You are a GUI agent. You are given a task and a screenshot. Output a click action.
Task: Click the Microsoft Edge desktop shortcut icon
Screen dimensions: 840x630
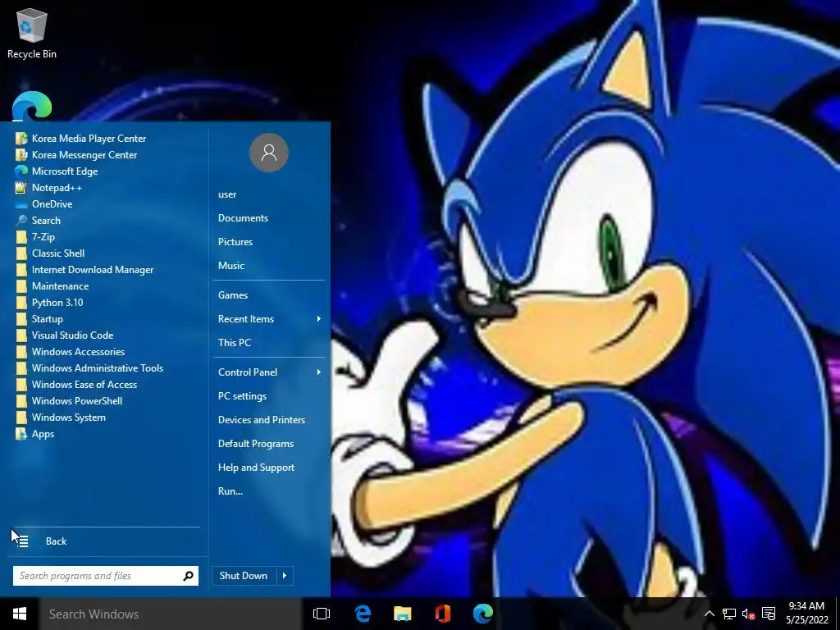[32, 106]
